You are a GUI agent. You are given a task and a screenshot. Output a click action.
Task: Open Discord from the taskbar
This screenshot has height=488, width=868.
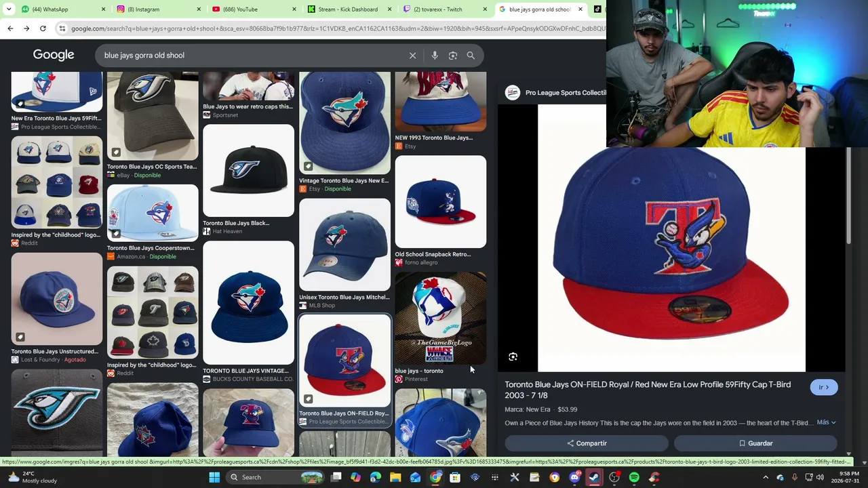point(574,477)
